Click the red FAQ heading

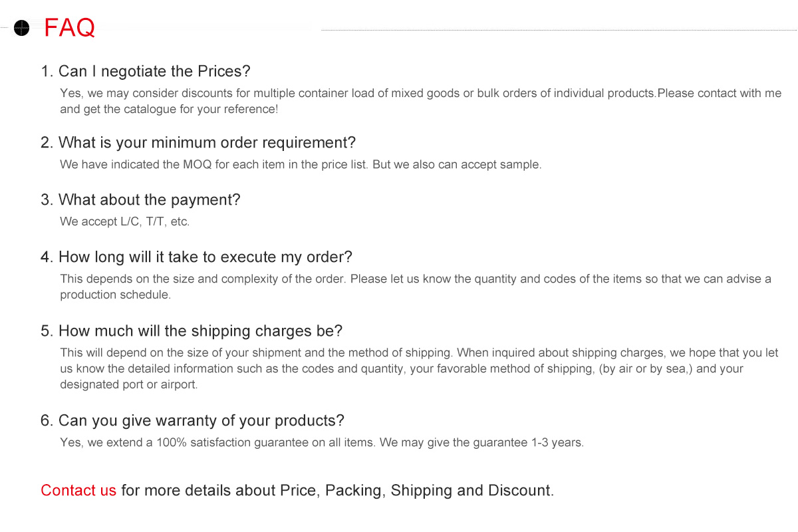click(x=70, y=28)
